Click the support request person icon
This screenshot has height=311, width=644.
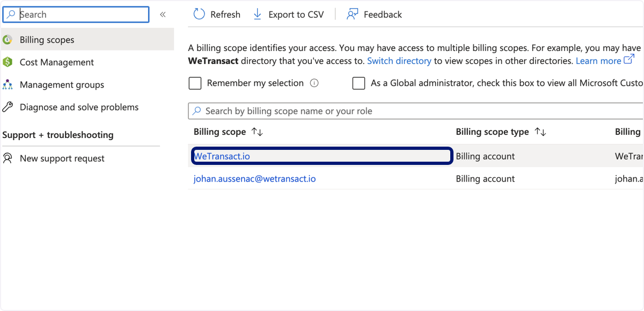tap(8, 158)
